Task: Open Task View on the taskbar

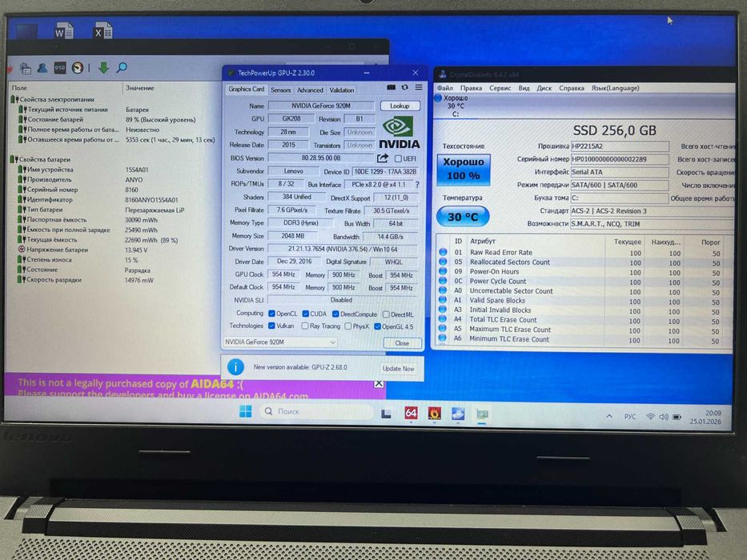Action: (x=387, y=414)
